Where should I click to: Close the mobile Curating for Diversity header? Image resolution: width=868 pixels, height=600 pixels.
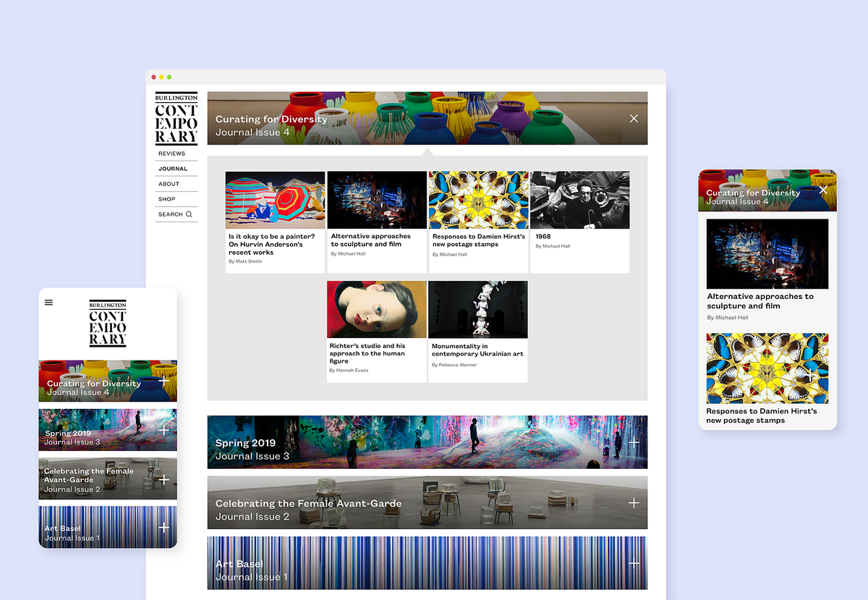click(823, 190)
